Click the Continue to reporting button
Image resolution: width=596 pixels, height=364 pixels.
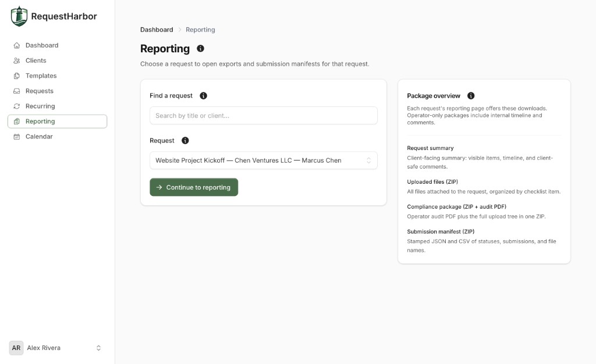(x=194, y=187)
